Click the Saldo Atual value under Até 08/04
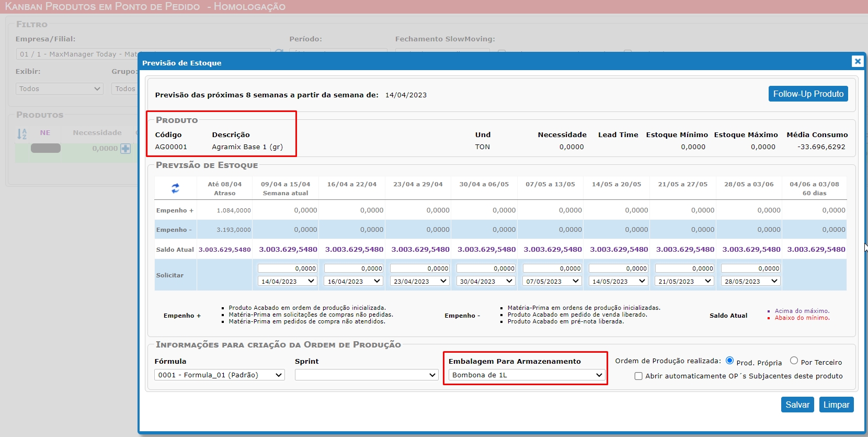The height and width of the screenshot is (437, 868). coord(225,250)
